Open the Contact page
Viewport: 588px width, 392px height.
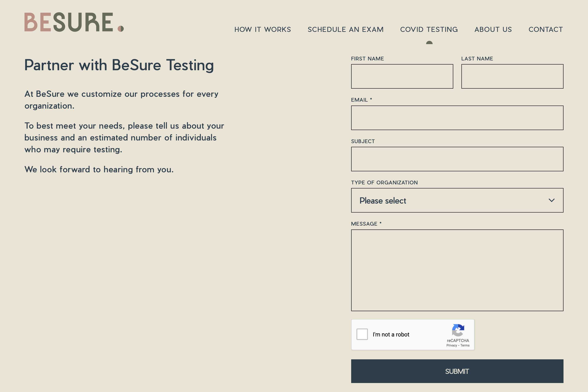pos(546,29)
